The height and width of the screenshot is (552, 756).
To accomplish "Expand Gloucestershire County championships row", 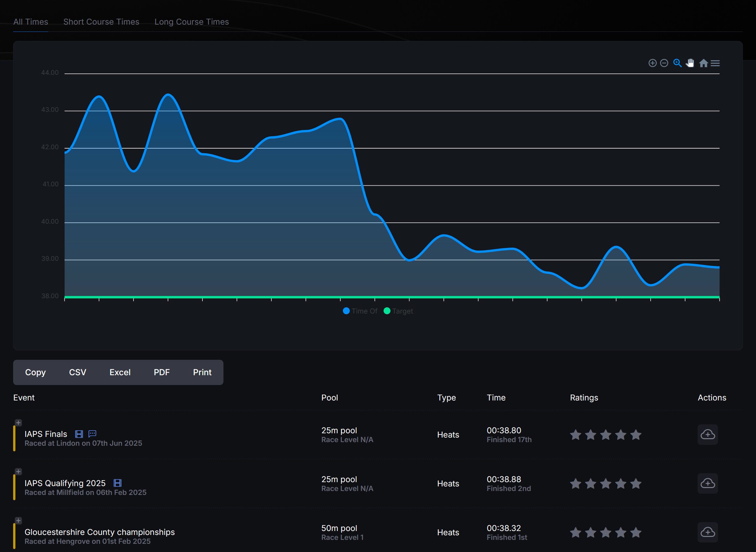I will click(x=18, y=521).
